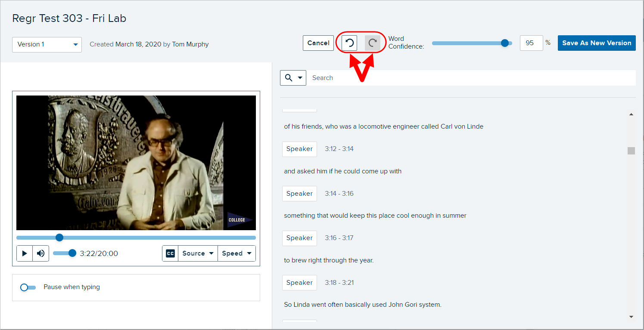Open the search options magnifier dropdown
Screen dimensions: 644x330
pos(293,78)
